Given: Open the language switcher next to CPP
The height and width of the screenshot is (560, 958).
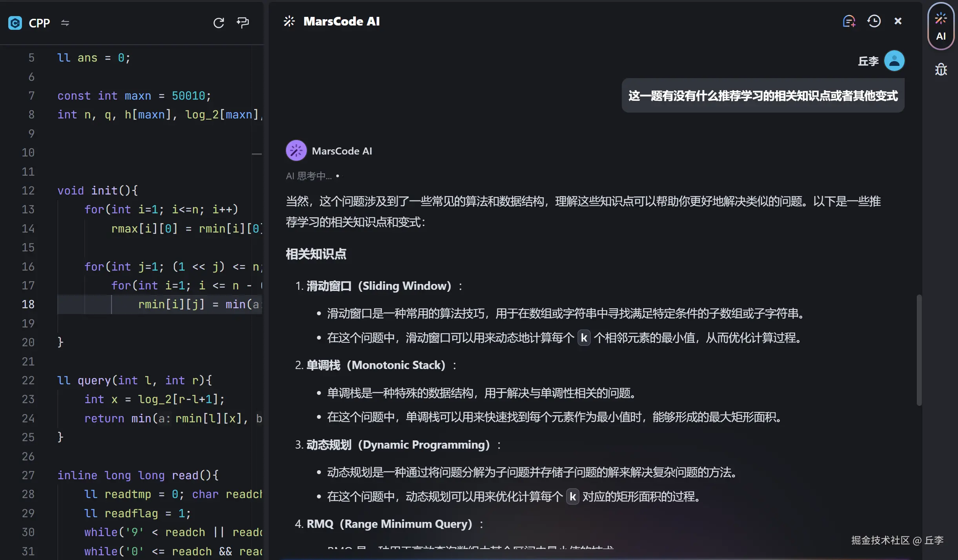Looking at the screenshot, I should (65, 23).
